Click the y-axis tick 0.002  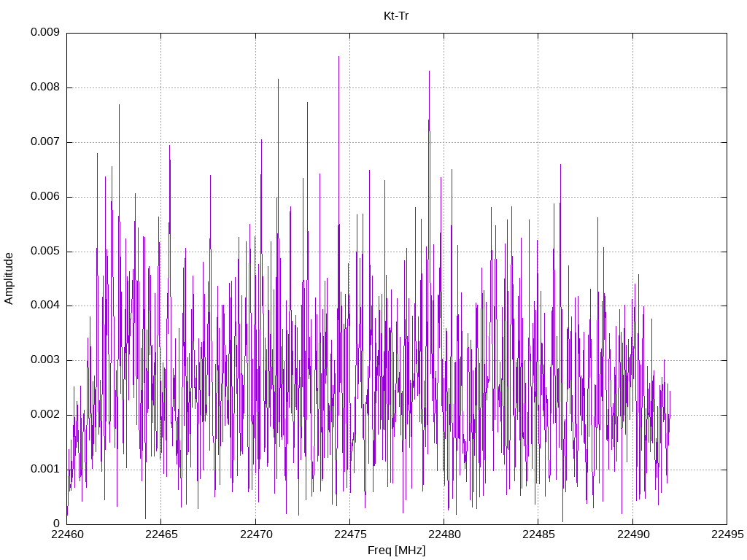tap(45, 415)
